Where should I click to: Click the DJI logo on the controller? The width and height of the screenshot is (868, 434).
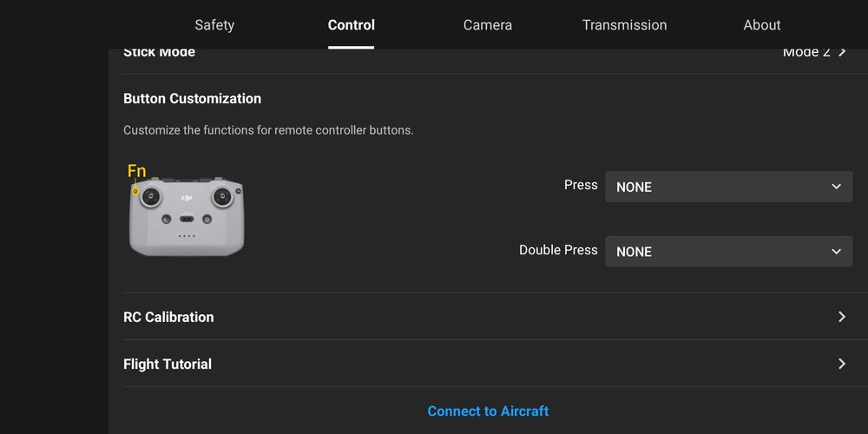click(x=187, y=198)
